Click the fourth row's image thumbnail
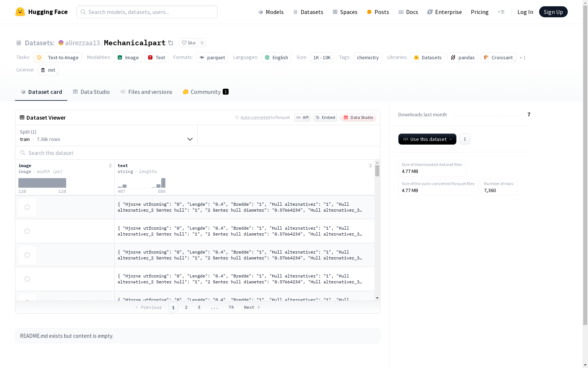Viewport: 588px width, 368px height. pyautogui.click(x=27, y=279)
